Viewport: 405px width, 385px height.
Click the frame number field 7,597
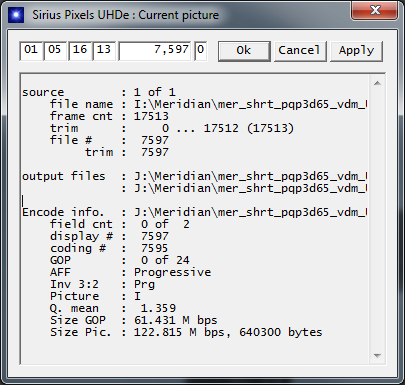[155, 51]
